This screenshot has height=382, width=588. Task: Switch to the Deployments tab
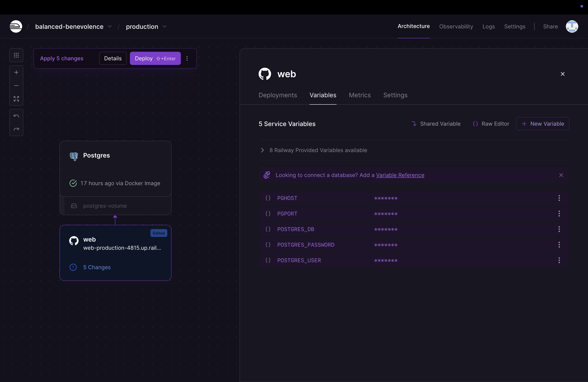278,95
